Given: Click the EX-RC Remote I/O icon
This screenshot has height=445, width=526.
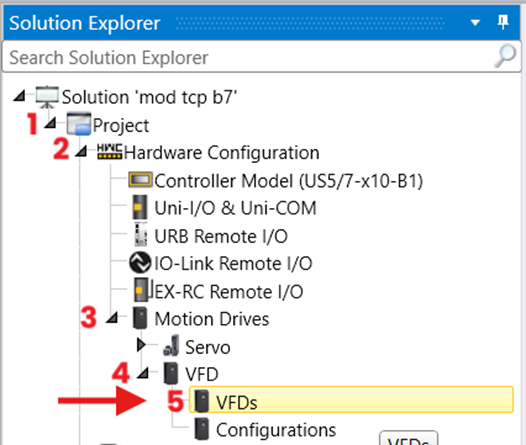Looking at the screenshot, I should (x=141, y=290).
